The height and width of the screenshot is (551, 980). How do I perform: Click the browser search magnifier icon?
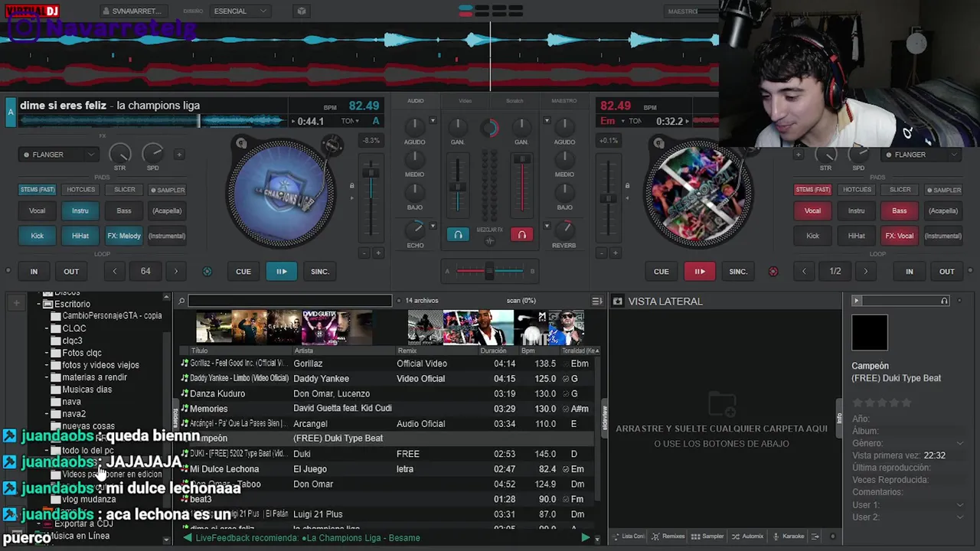(x=181, y=301)
